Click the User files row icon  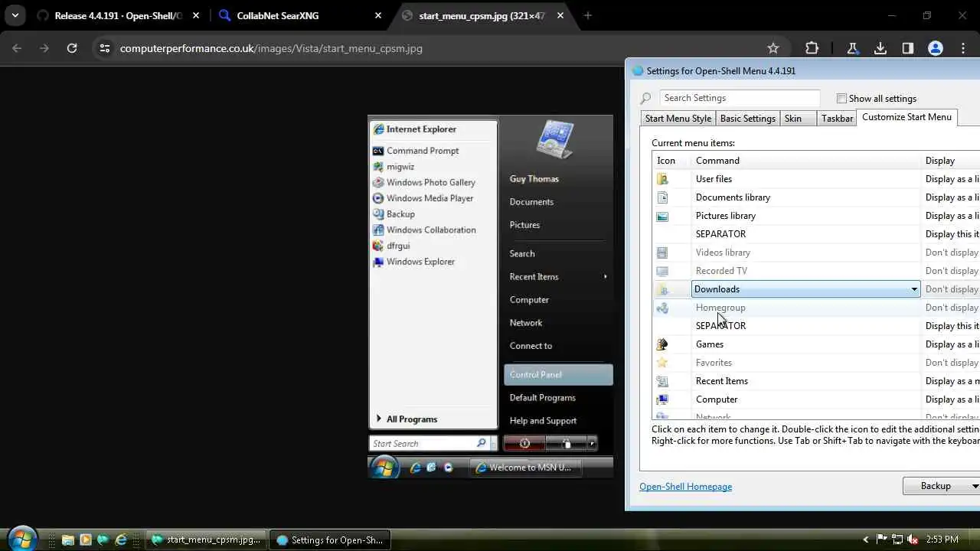click(x=662, y=179)
